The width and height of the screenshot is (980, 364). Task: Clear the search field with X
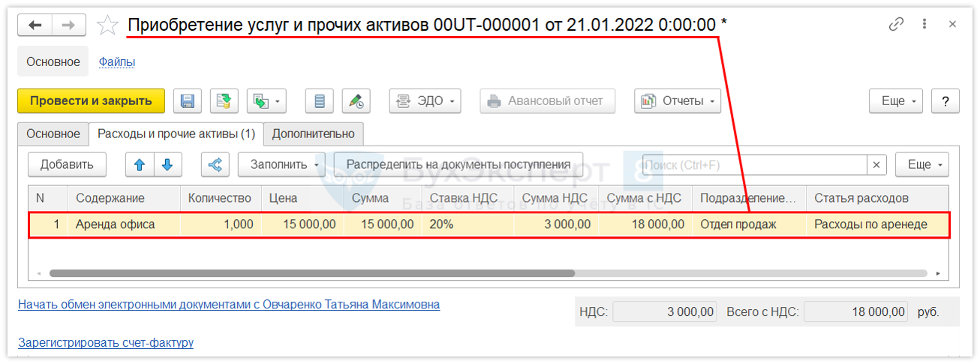coord(876,165)
